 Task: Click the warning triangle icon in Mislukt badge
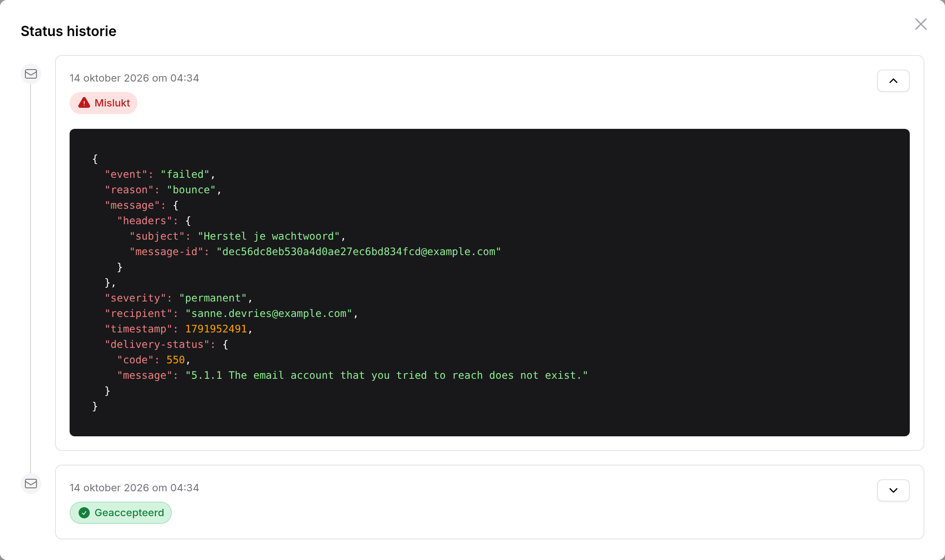pos(84,103)
